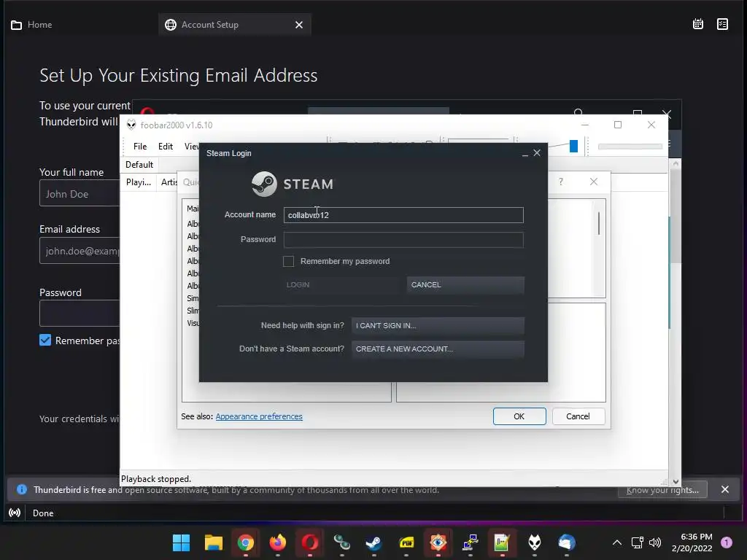
Task: Dismiss the Thunderbird info notification bar
Action: (x=724, y=489)
